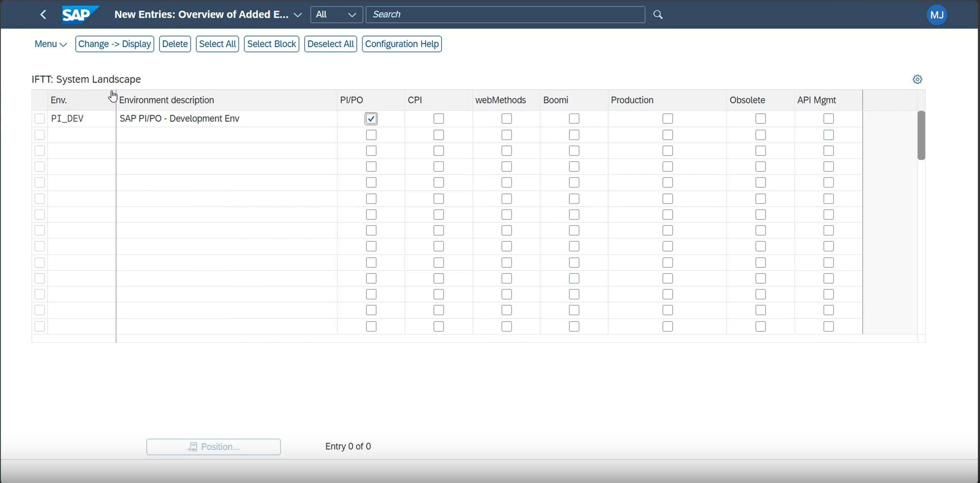Click the Env. column header
This screenshot has height=483, width=980.
(81, 100)
